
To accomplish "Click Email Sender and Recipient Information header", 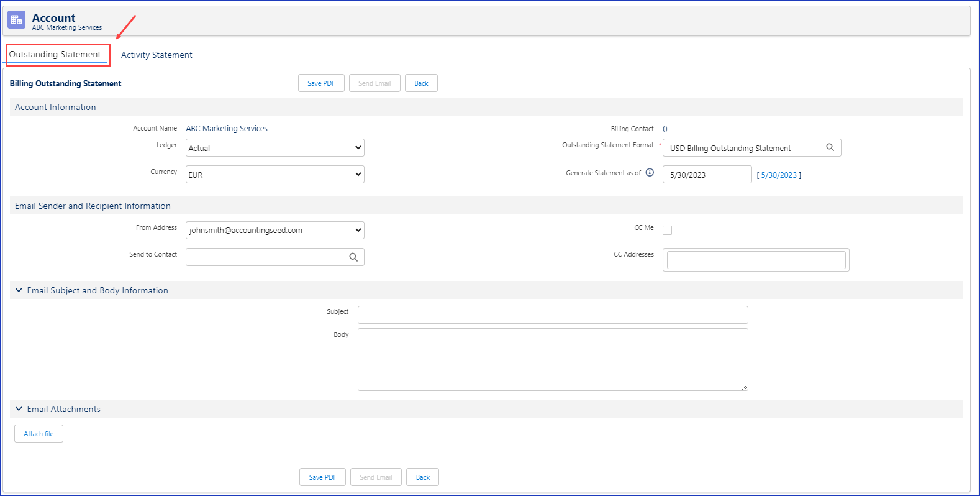I will click(486, 206).
